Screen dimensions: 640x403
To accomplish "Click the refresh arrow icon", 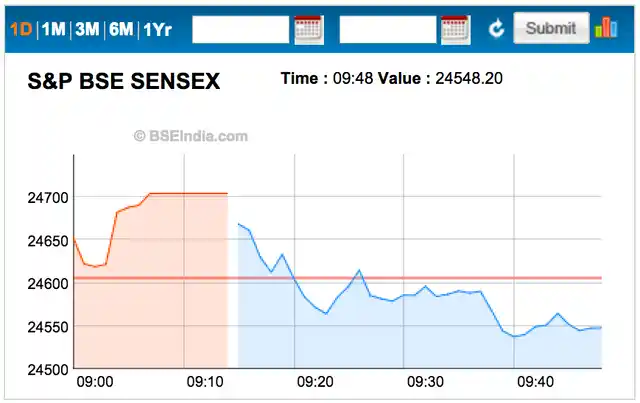I will pos(496,29).
